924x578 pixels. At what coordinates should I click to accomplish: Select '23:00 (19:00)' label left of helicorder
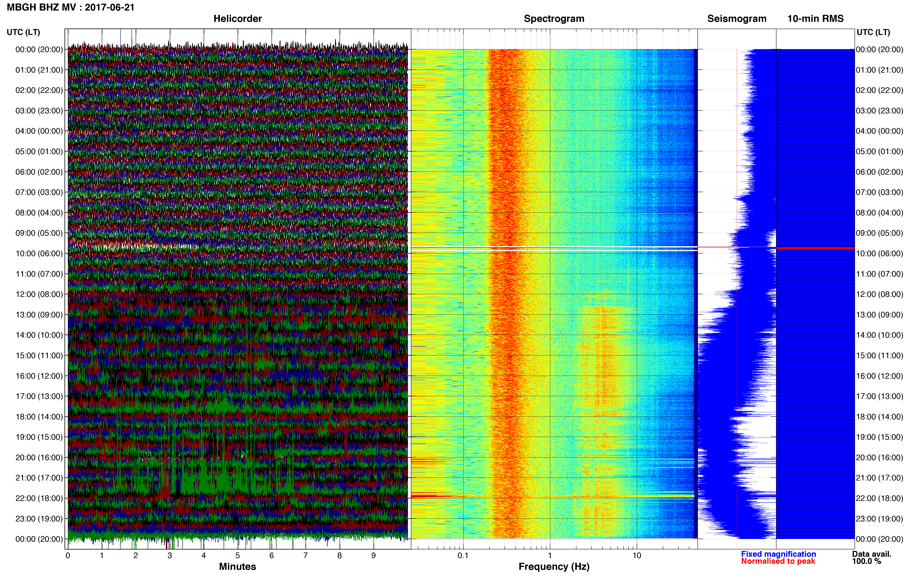point(39,519)
